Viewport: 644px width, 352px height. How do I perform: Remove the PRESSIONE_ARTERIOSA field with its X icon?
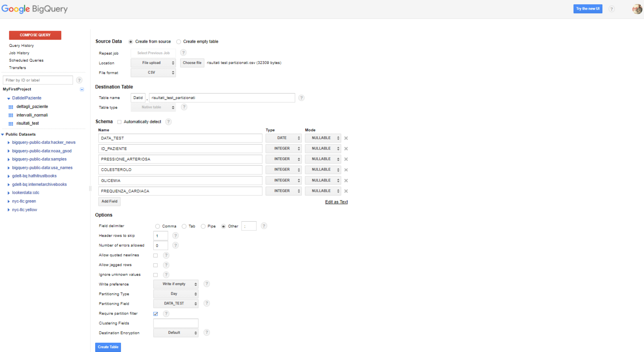click(346, 159)
